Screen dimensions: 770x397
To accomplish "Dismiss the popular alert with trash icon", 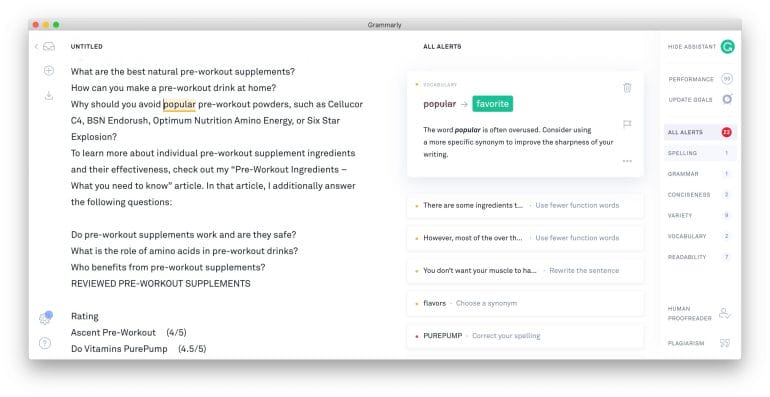I will [627, 88].
